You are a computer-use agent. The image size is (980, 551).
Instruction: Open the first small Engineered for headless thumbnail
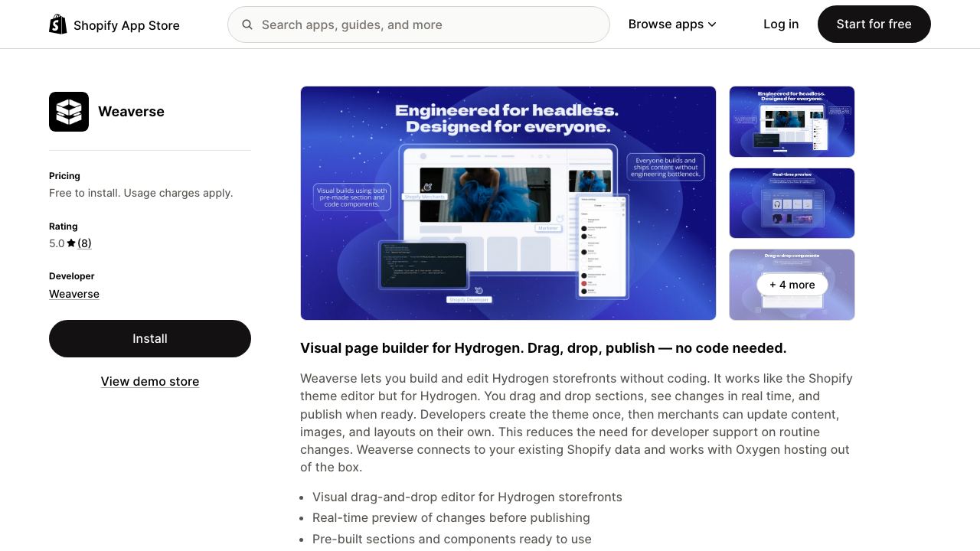[x=792, y=122]
